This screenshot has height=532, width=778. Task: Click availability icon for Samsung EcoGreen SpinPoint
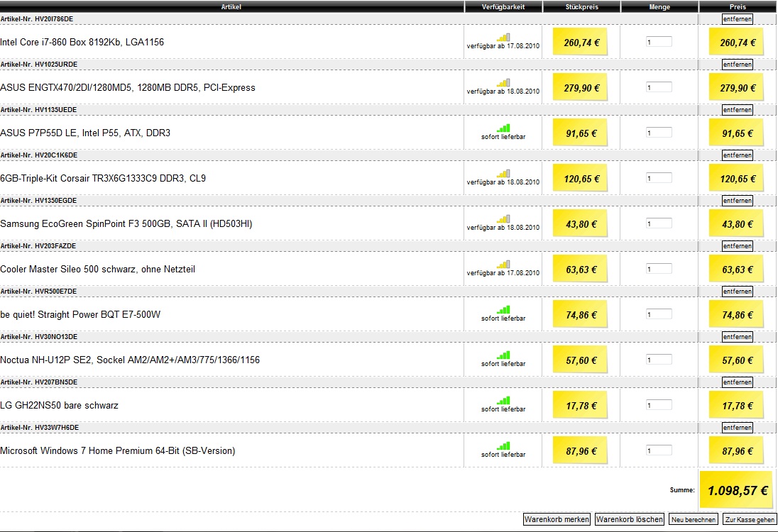click(x=503, y=218)
